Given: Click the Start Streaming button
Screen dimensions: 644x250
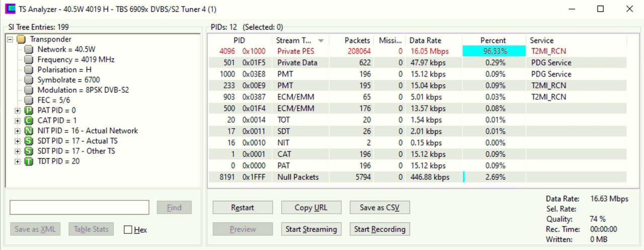Looking at the screenshot, I should [x=311, y=229].
